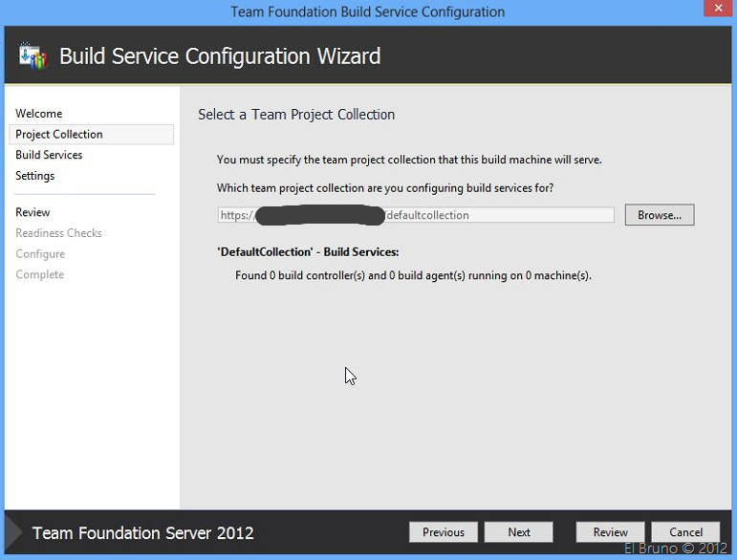Select the Review step in the sidebar

pyautogui.click(x=33, y=212)
